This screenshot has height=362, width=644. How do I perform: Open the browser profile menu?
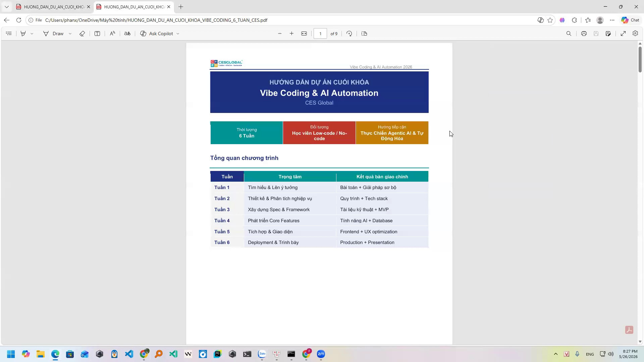(600, 20)
